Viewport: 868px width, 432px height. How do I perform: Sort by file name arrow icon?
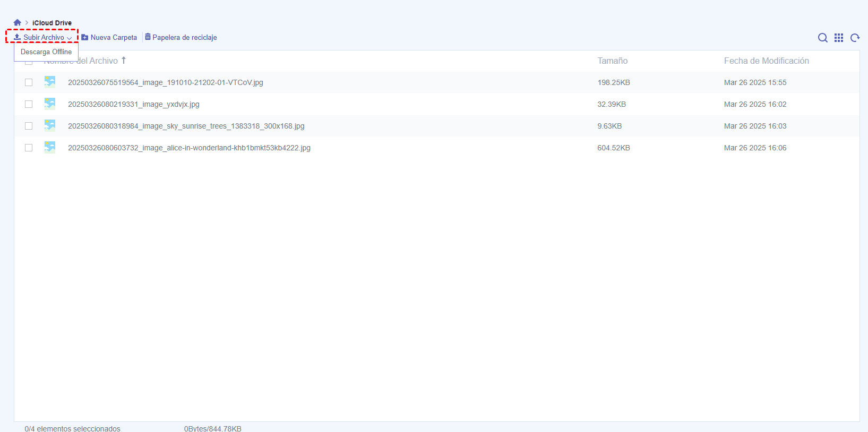[x=124, y=60]
